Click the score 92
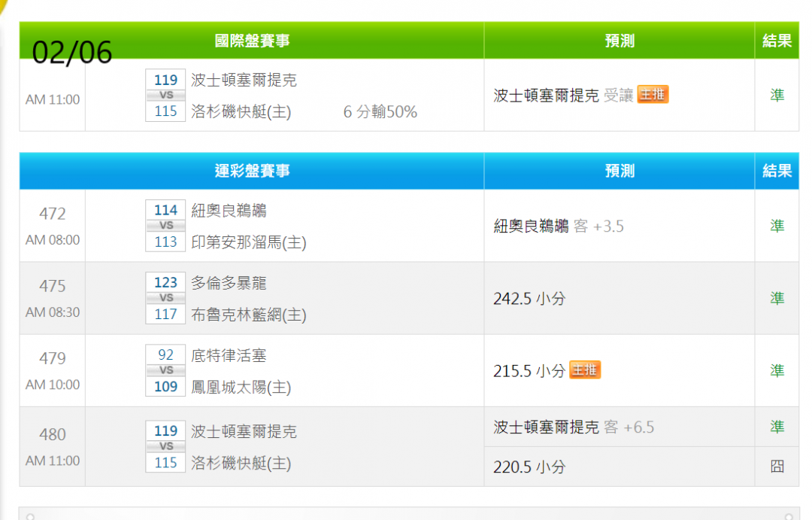The image size is (812, 520). coord(165,354)
